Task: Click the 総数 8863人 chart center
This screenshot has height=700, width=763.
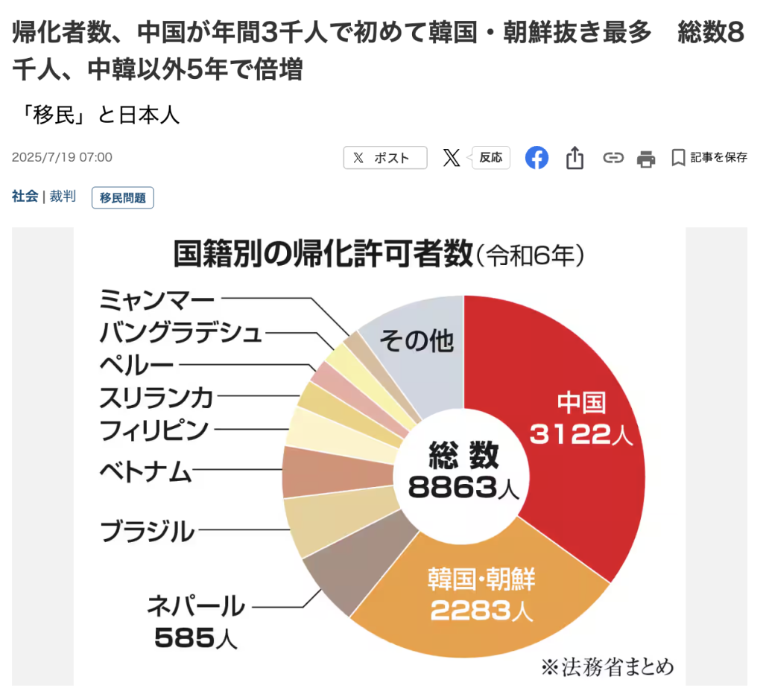Action: (463, 471)
